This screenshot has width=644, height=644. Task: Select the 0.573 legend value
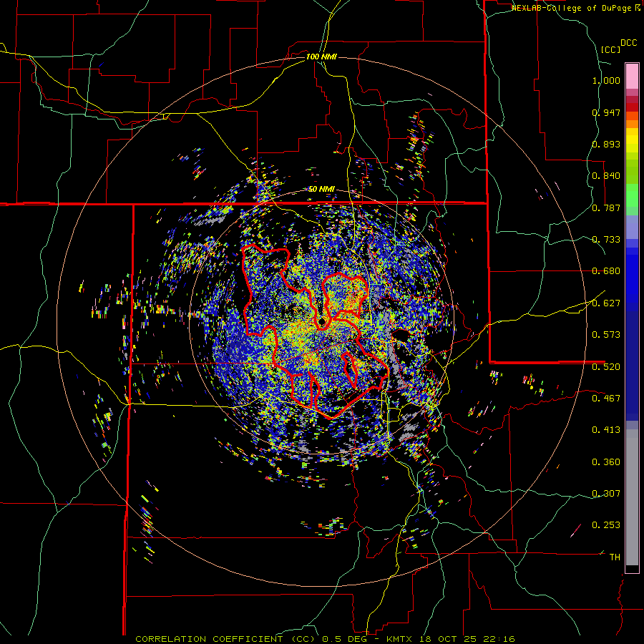click(x=606, y=335)
